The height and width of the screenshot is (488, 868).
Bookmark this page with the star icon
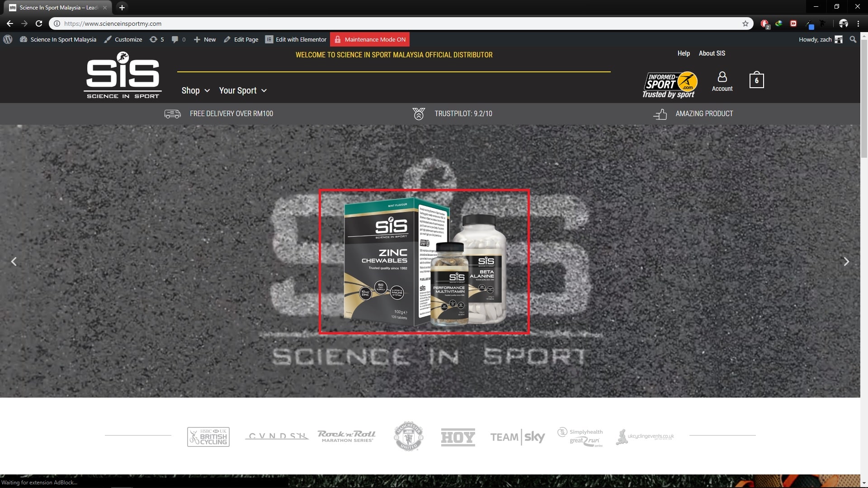(x=745, y=23)
